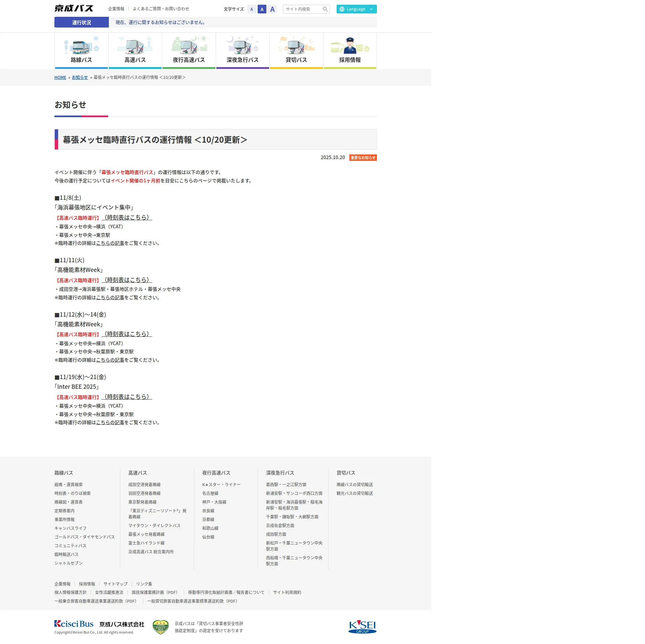Viewport: 645px width, 644px height.
Task: Open 幕張メッセ発着路線 footer link
Action: pos(146,534)
